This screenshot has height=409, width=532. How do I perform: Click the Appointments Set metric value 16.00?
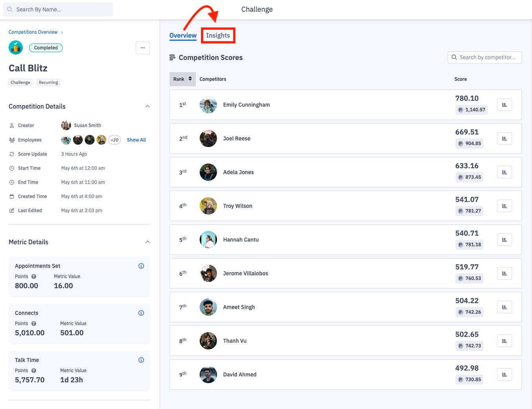[x=64, y=286]
